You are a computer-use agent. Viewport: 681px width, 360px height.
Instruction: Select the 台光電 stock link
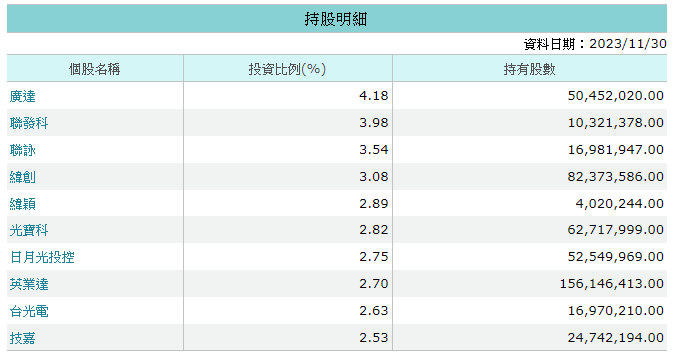pyautogui.click(x=29, y=310)
